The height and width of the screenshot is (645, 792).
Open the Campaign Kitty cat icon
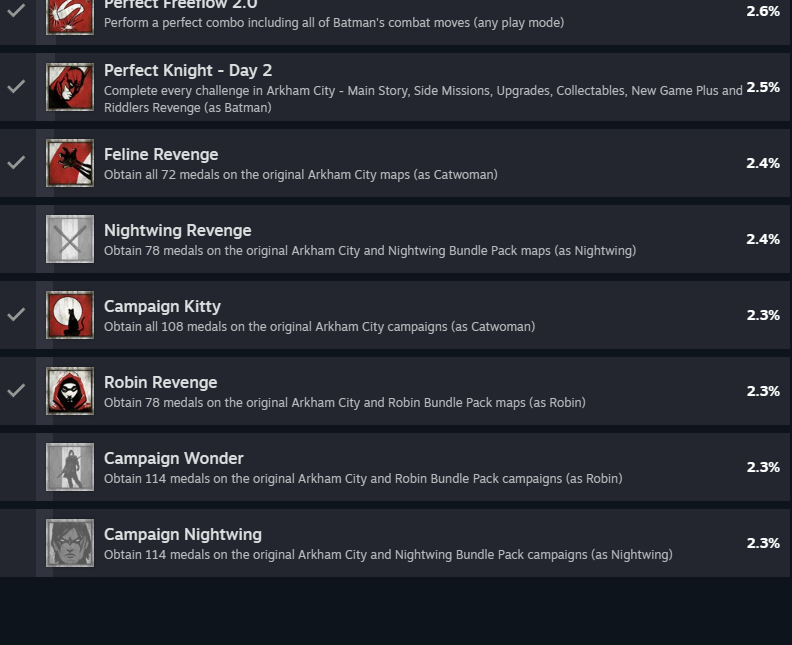(70, 315)
